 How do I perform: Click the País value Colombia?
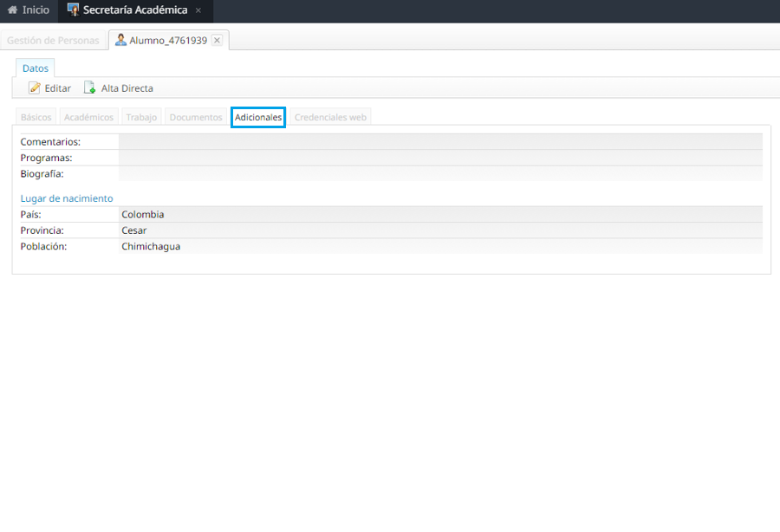143,214
